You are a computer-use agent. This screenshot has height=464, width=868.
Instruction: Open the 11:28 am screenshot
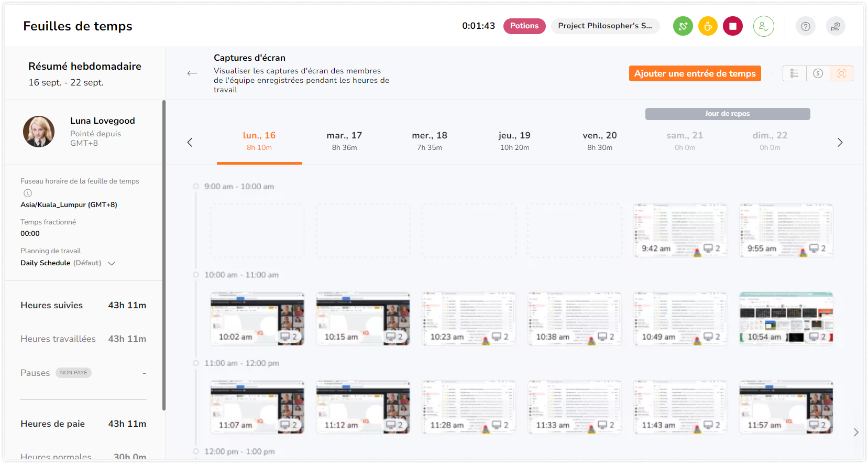pyautogui.click(x=469, y=407)
